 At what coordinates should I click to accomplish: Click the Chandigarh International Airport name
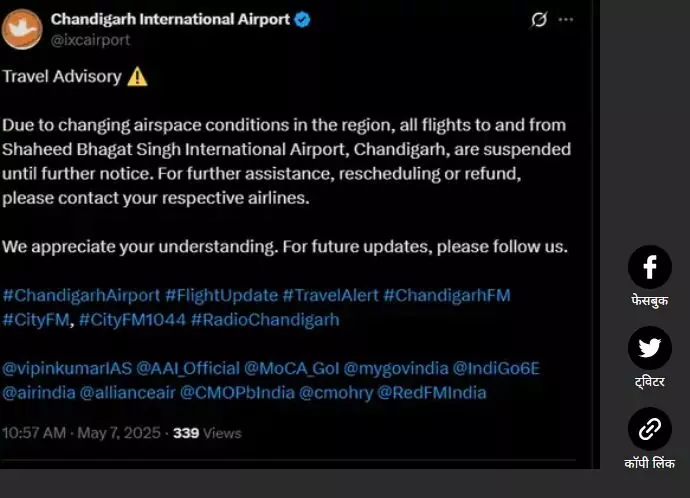(x=170, y=19)
